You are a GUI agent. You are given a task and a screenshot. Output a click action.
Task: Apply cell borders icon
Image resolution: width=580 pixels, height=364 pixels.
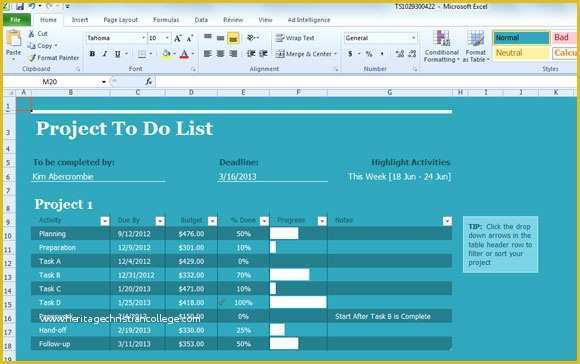point(142,54)
